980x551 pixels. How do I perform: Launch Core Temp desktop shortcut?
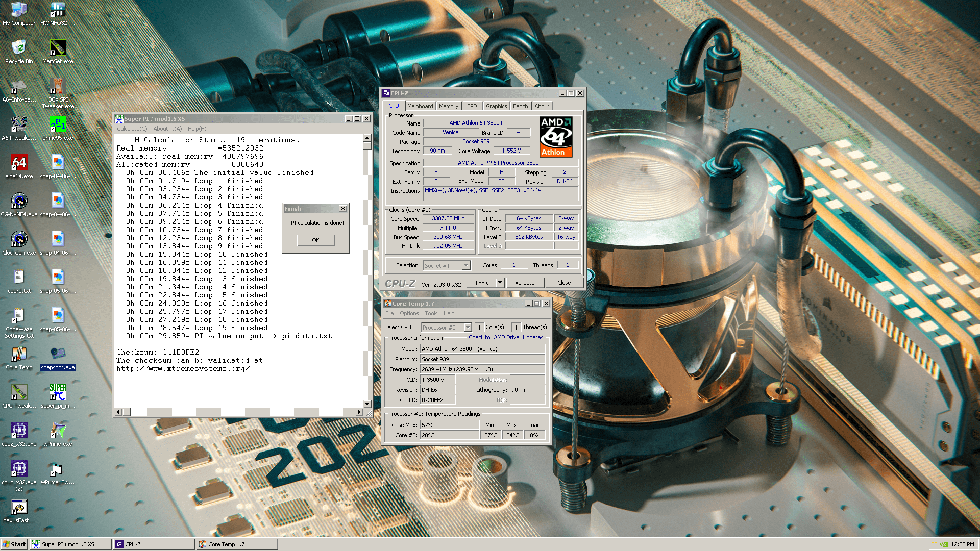[19, 358]
